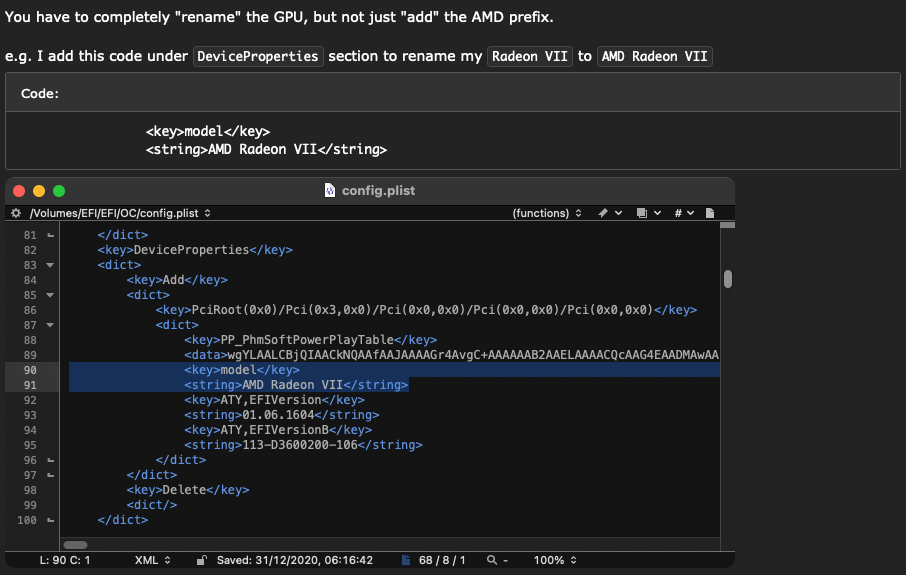The image size is (906, 575).
Task: Click the includes hash icon
Action: click(678, 213)
